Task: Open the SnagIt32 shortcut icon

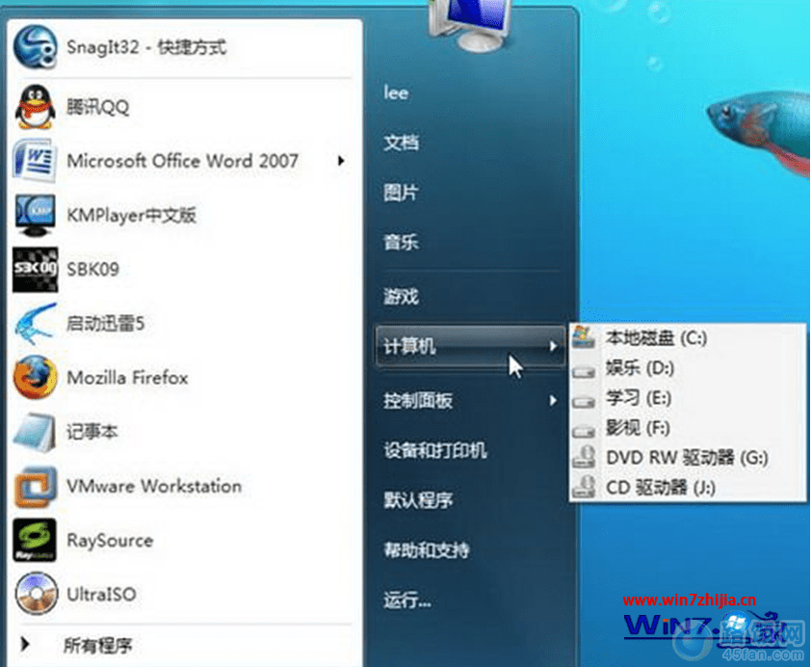Action: click(36, 47)
